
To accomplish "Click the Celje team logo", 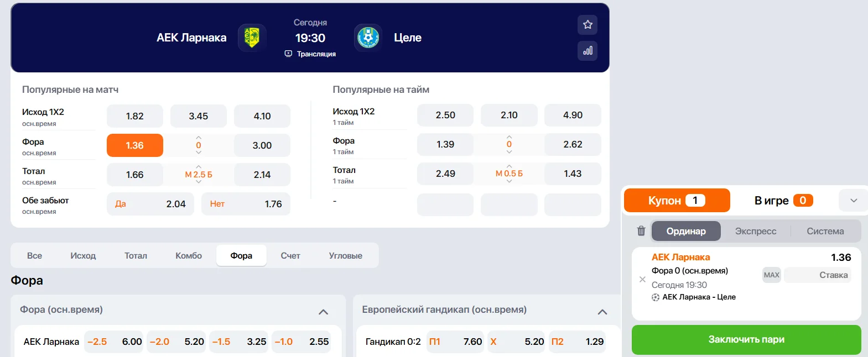I will (368, 38).
